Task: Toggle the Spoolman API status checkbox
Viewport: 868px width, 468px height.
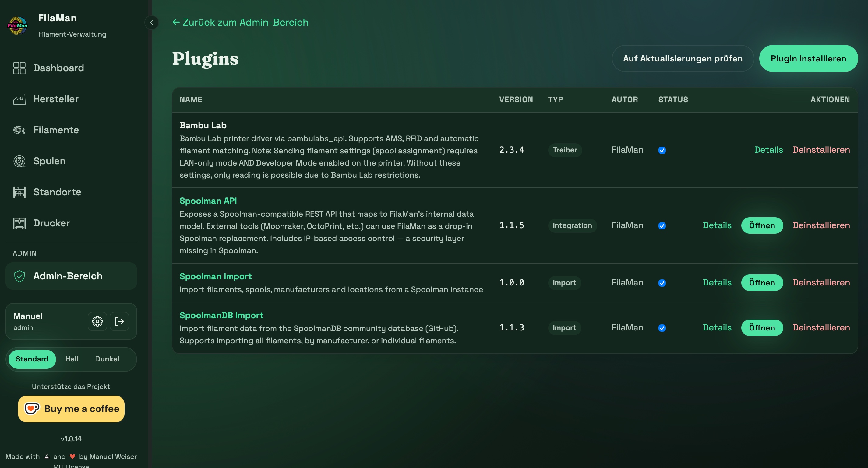Action: [x=662, y=225]
